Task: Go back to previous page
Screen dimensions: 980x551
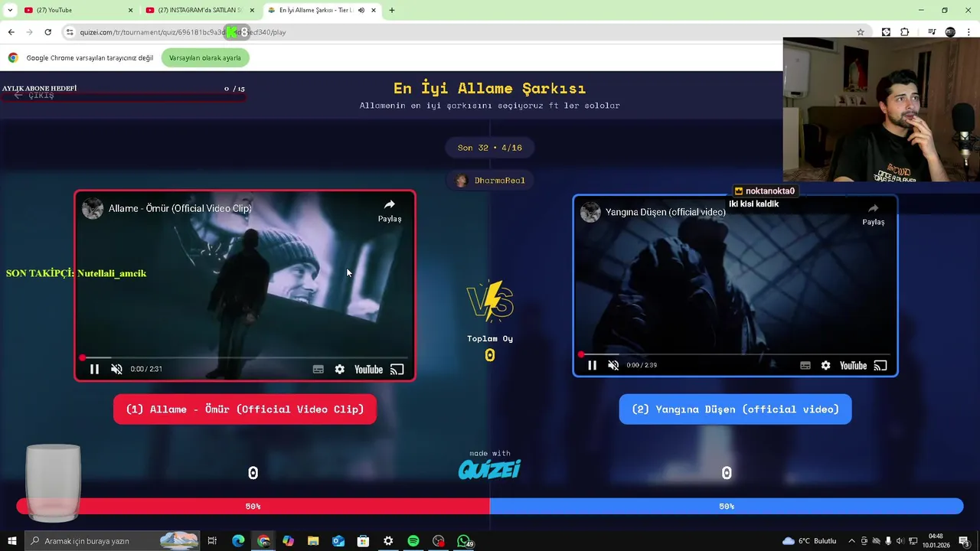Action: [x=11, y=32]
